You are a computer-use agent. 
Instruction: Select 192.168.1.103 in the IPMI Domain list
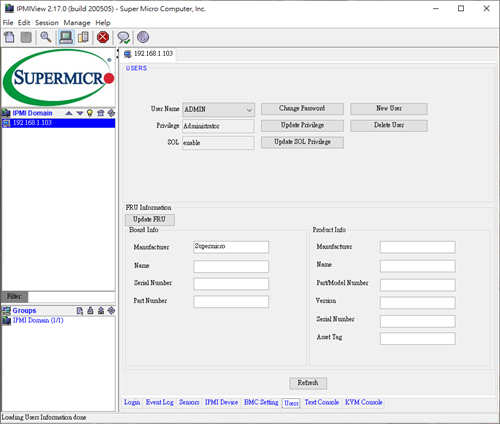pos(58,123)
